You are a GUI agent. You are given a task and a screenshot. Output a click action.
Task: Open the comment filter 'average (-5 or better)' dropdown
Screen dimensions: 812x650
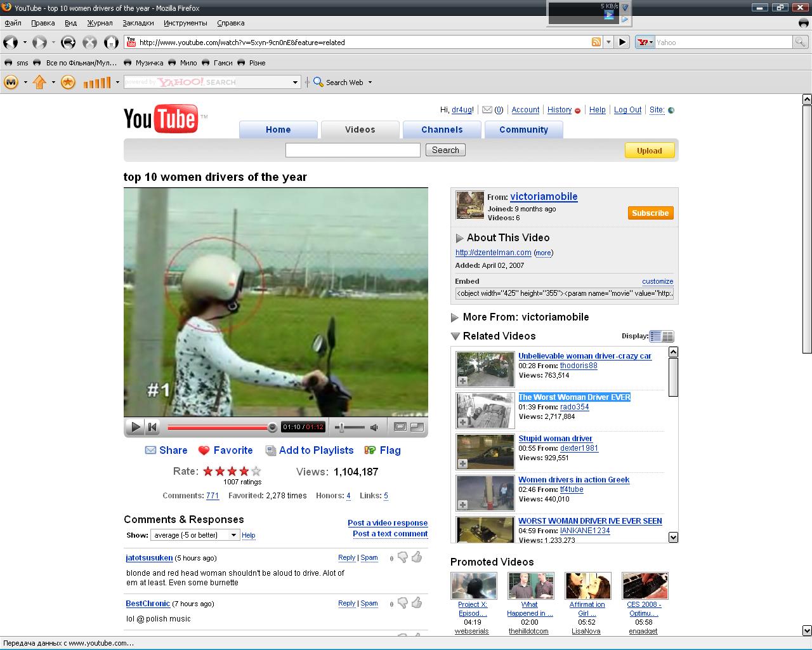(195, 535)
